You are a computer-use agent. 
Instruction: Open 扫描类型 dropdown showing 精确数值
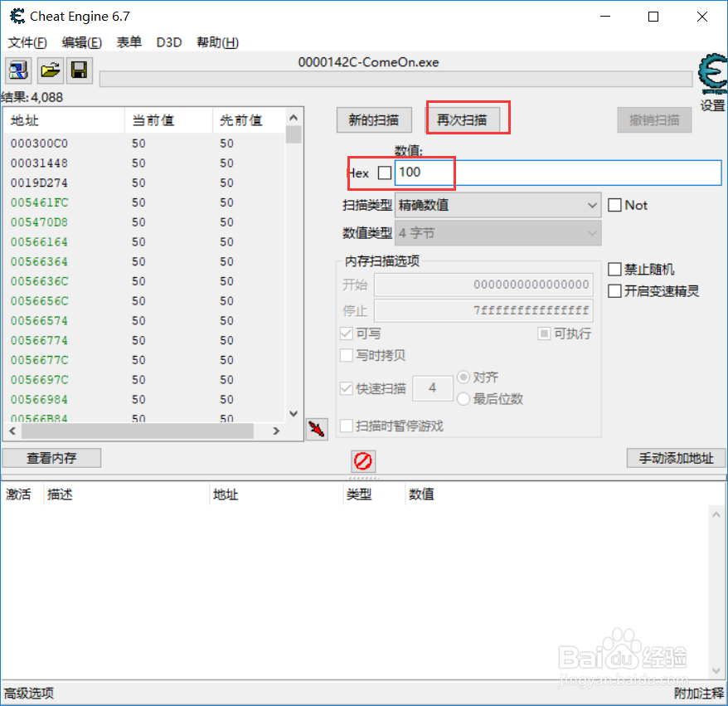(x=497, y=205)
